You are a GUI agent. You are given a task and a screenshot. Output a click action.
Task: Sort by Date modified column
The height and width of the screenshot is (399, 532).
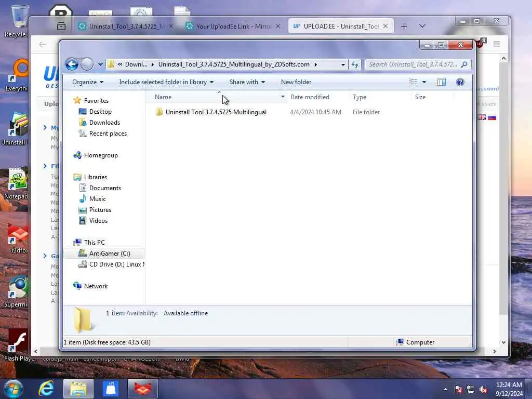tap(317, 97)
